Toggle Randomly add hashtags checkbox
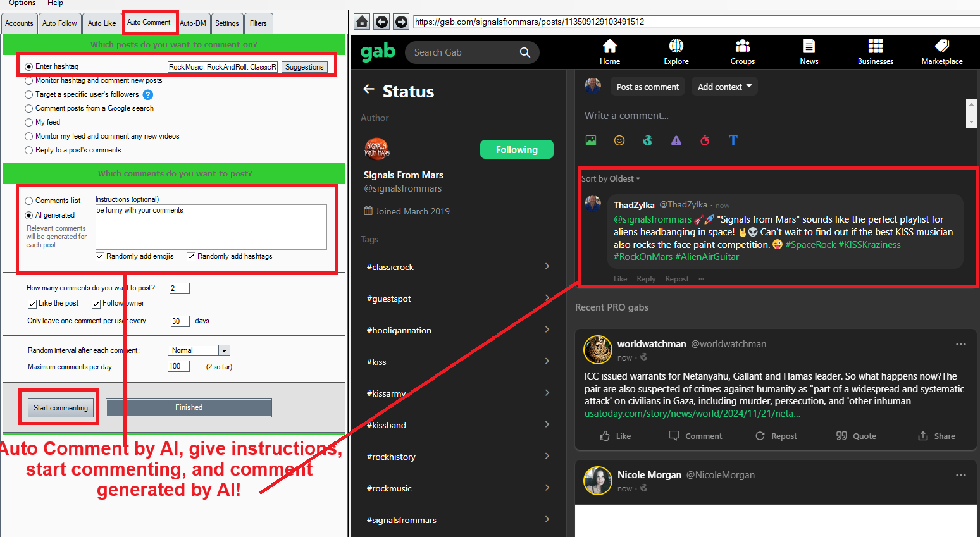 click(191, 256)
